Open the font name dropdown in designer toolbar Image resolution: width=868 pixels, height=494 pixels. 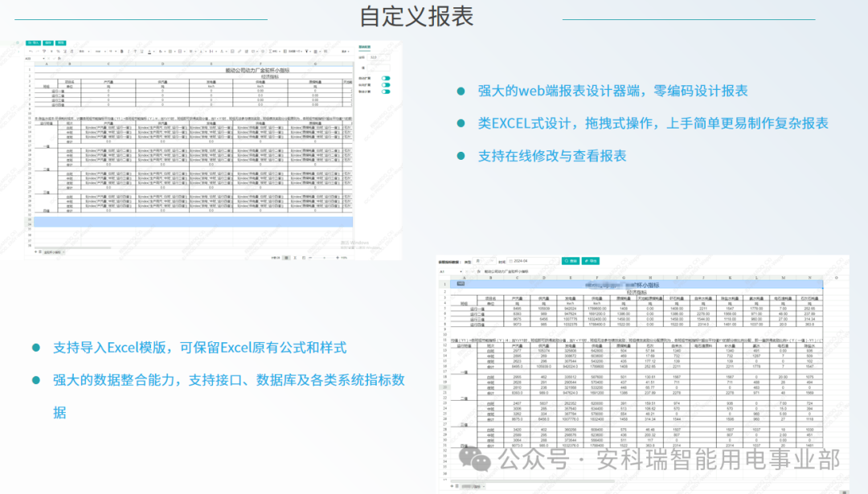point(100,51)
